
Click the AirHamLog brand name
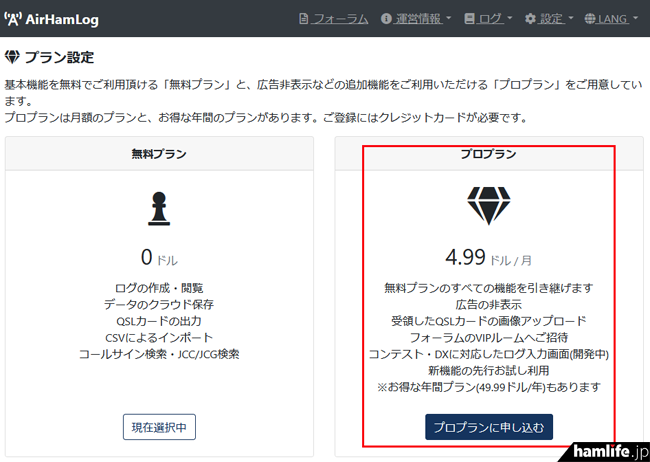63,19
